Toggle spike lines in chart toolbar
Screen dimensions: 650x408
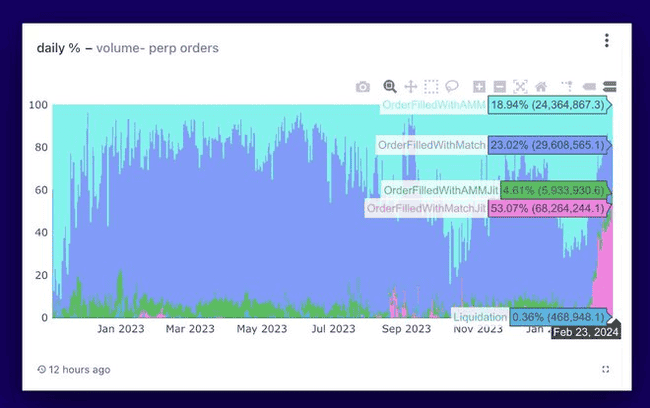point(567,87)
